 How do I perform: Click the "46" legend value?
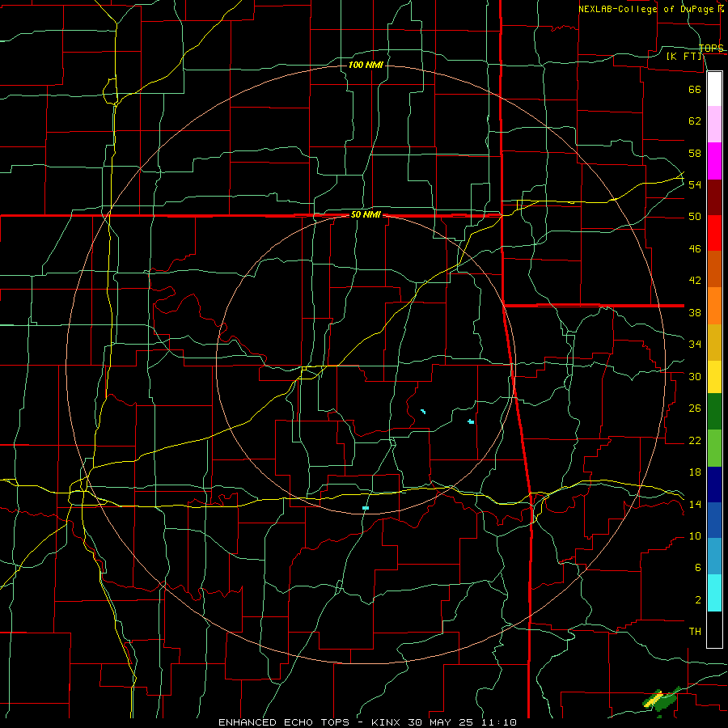click(x=695, y=249)
